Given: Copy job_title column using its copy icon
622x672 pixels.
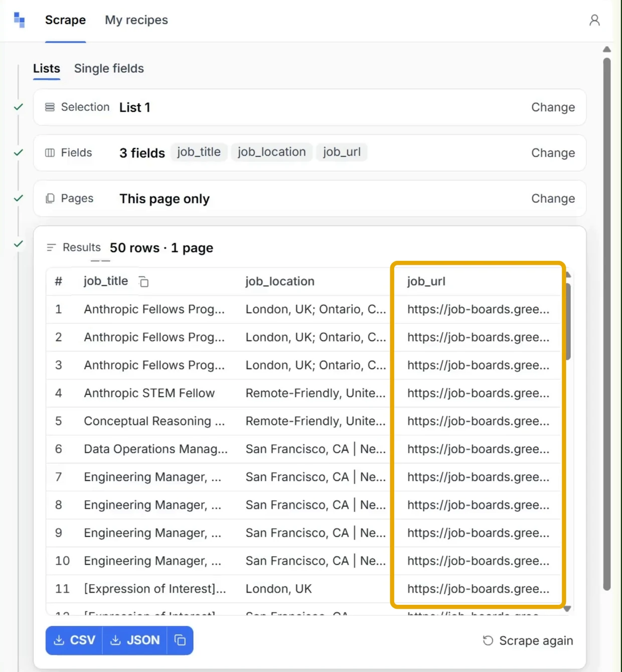Looking at the screenshot, I should click(x=143, y=282).
